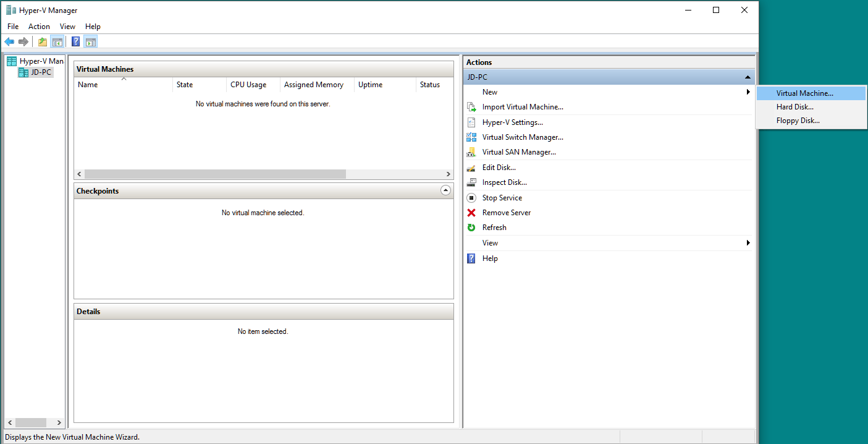Select Hyper-V Manager tree node
Screen dimensions: 868x444
pyautogui.click(x=41, y=61)
